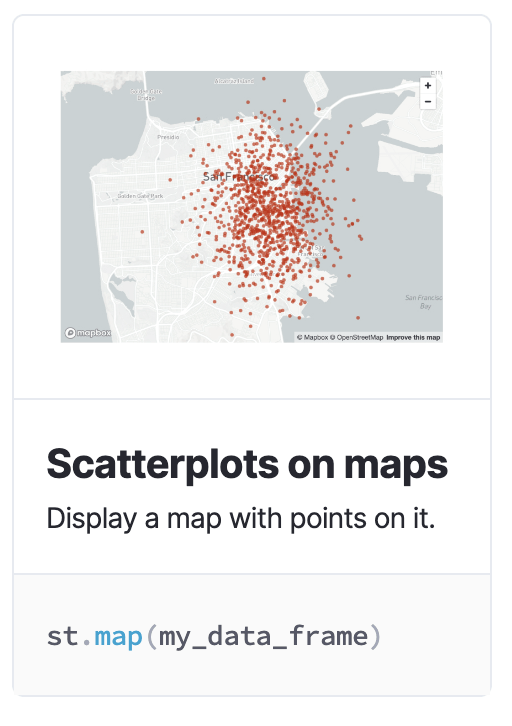This screenshot has width=512, height=726.
Task: Open the © OpenStreetMap attribution link
Action: tap(356, 338)
